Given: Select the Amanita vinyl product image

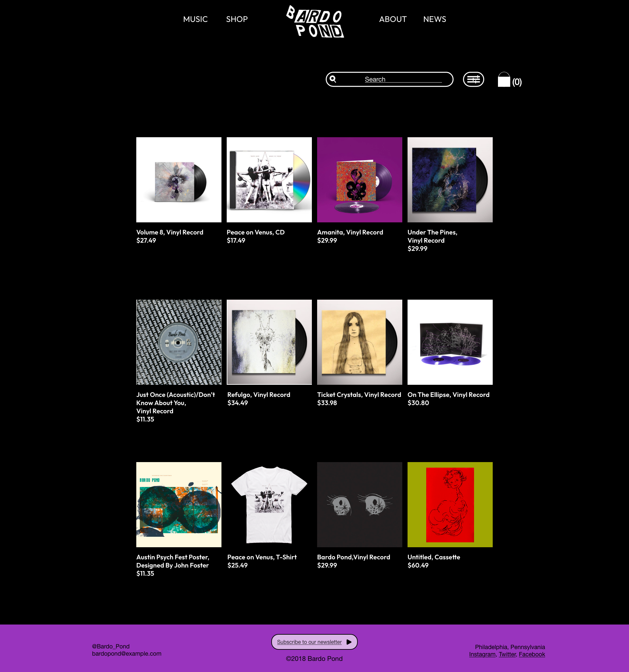Looking at the screenshot, I should (360, 180).
